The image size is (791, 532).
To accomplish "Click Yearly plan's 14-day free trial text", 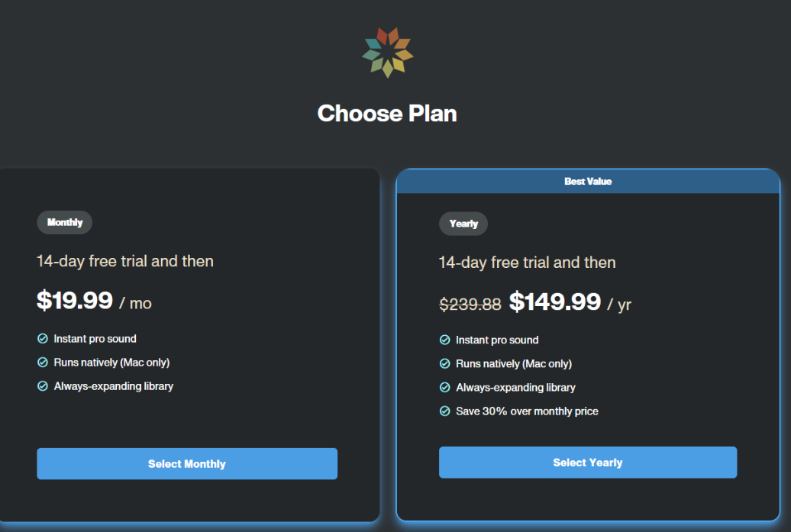I will coord(527,263).
